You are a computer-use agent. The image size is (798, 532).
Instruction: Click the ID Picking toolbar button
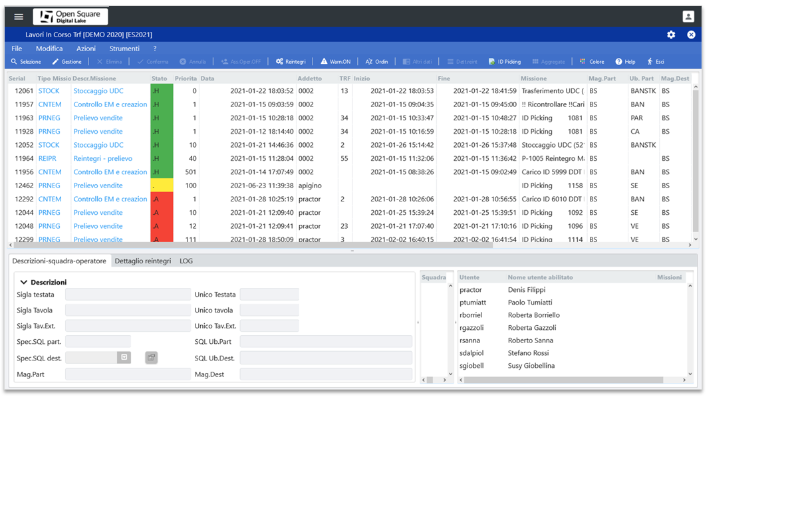coord(505,62)
